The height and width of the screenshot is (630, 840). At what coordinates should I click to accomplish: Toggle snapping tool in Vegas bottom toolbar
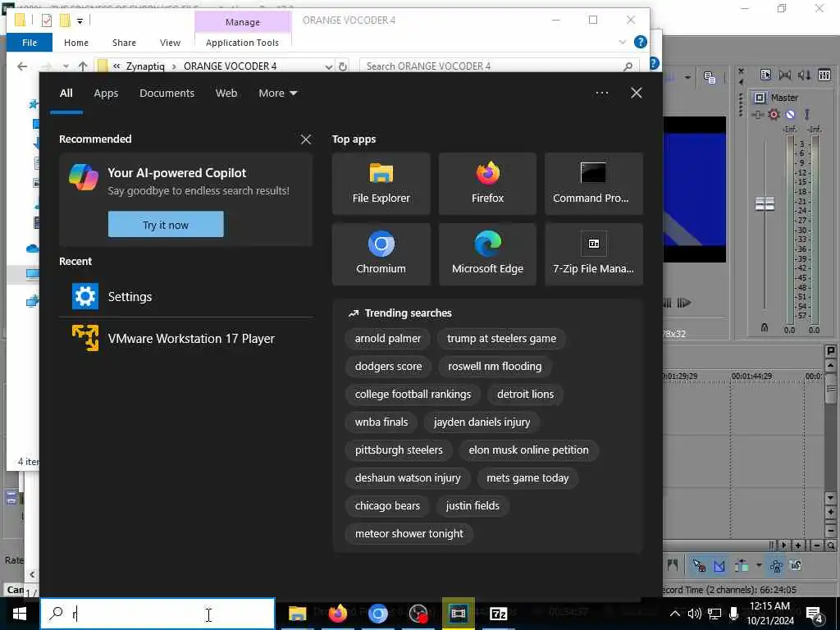tap(699, 565)
